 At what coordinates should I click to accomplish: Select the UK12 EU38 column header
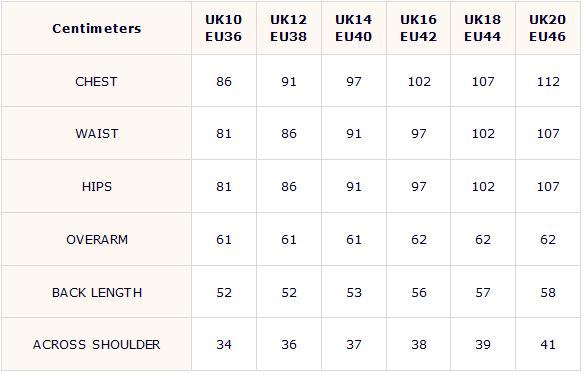[289, 28]
